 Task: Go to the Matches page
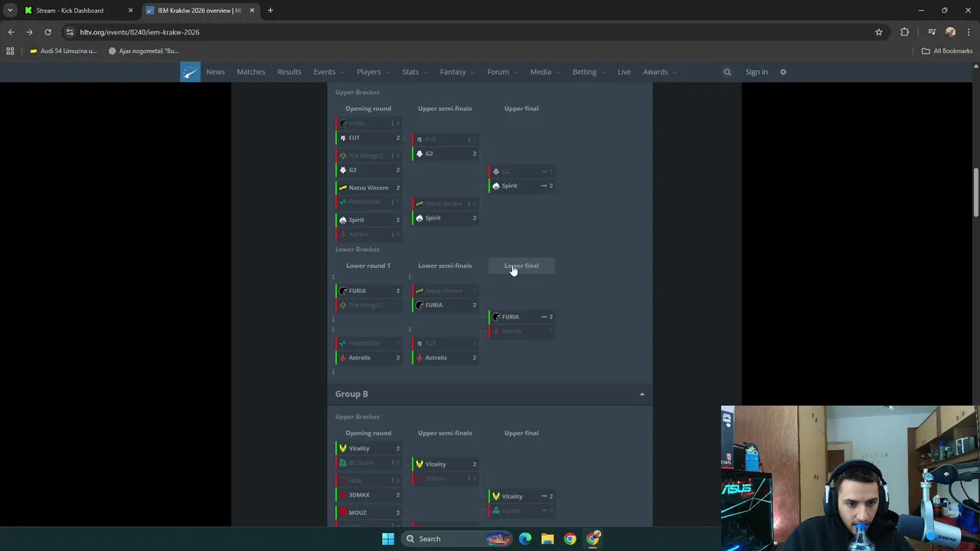point(251,72)
